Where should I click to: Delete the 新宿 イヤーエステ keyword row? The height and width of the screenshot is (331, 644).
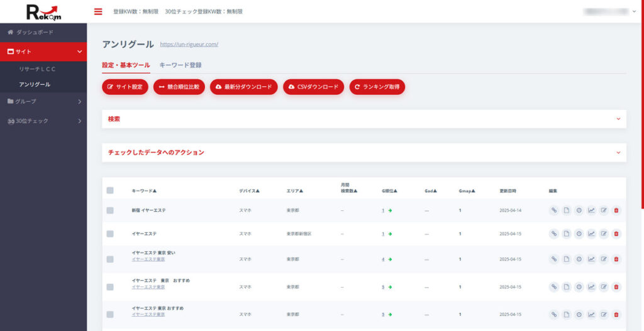click(616, 210)
